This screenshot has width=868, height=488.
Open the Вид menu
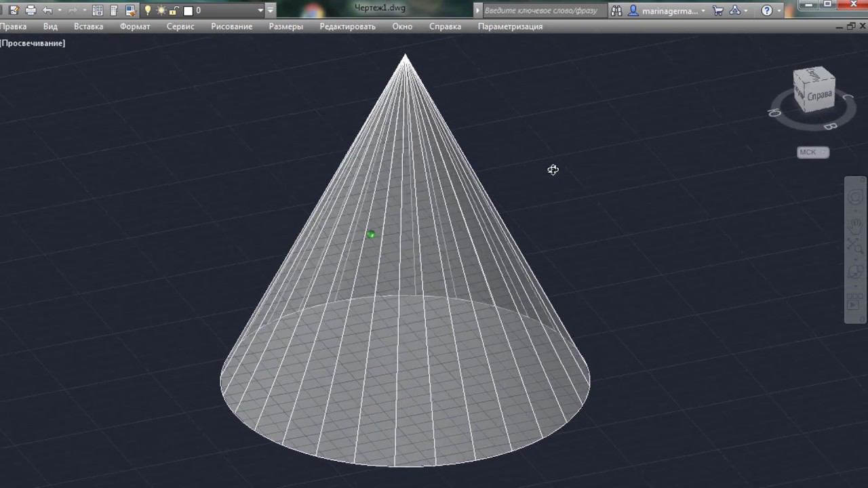pos(50,26)
